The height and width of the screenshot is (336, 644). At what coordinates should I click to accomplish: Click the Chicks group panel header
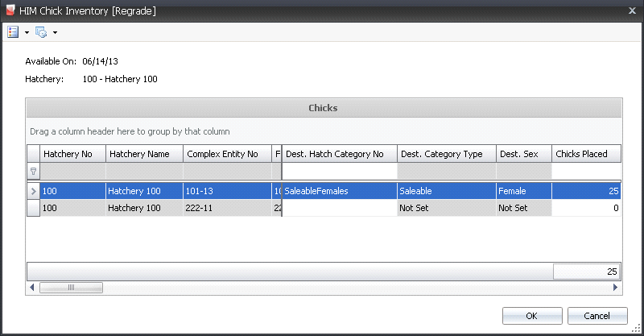[324, 108]
